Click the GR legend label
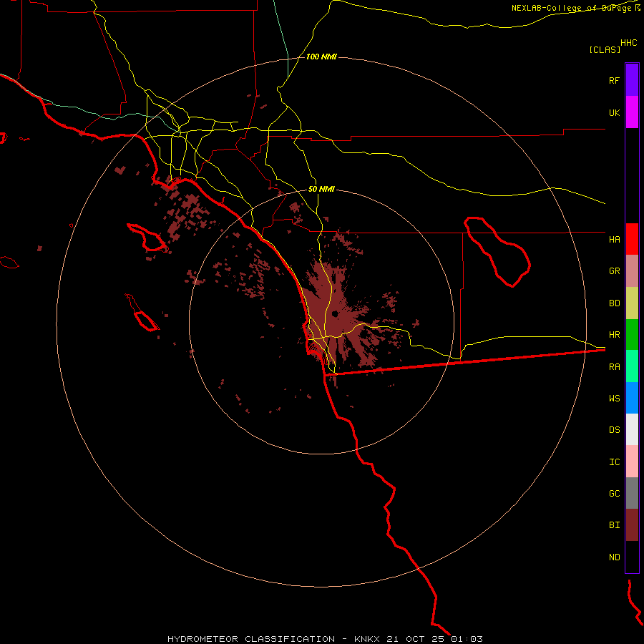The image size is (644, 644). click(x=614, y=271)
